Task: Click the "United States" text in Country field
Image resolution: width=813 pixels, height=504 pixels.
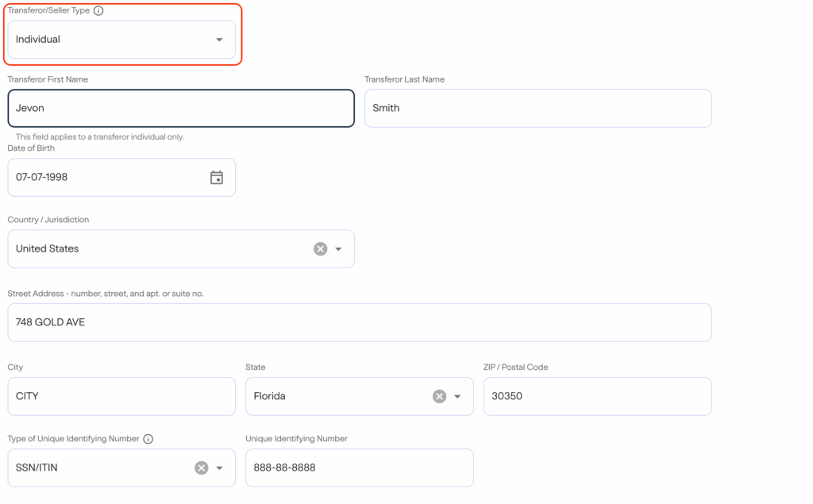Action: 48,248
